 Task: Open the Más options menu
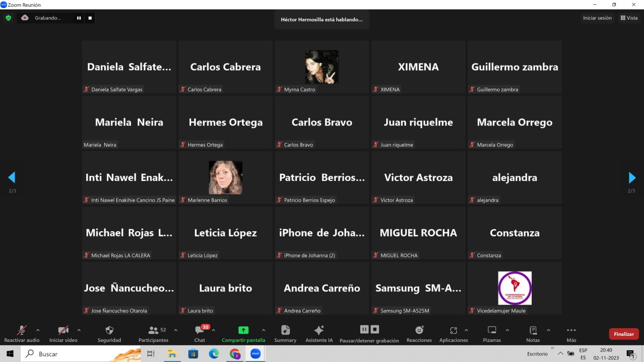pos(571,334)
